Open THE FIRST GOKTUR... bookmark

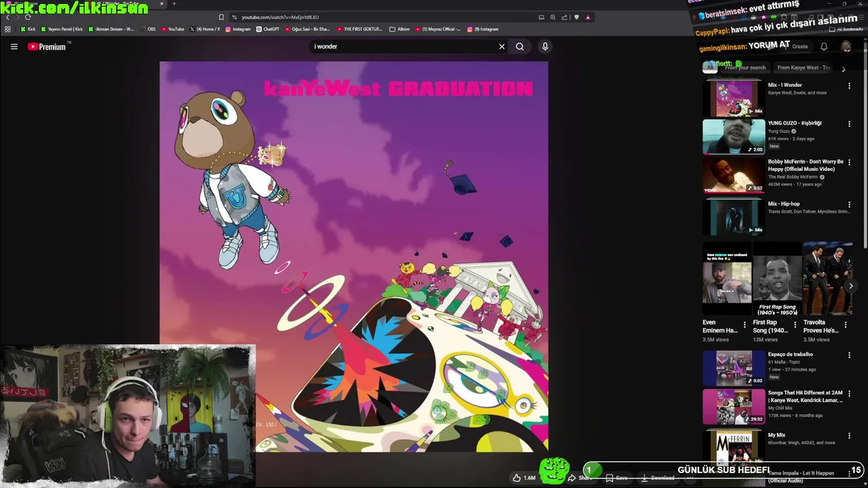(359, 29)
